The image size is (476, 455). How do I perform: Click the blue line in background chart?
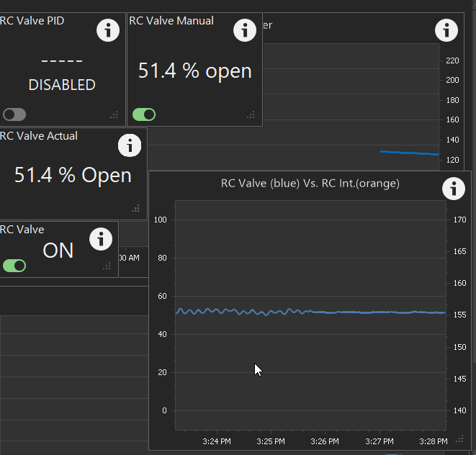tap(410, 153)
